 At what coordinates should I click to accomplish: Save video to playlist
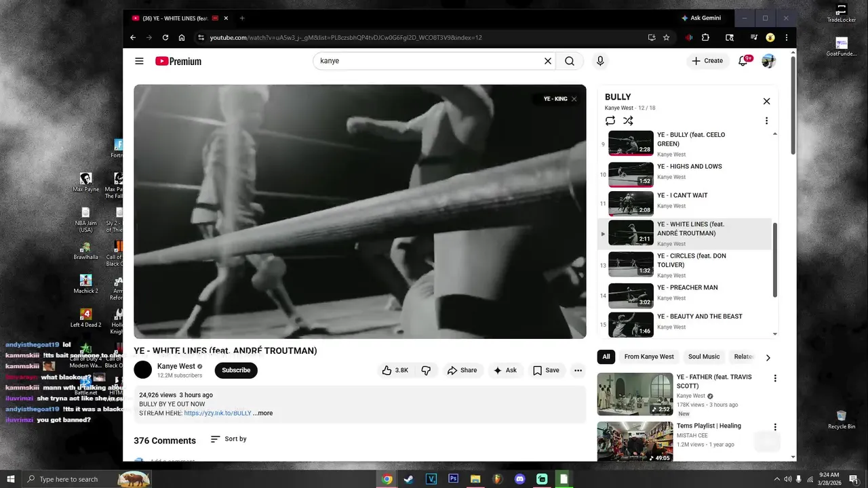point(546,370)
